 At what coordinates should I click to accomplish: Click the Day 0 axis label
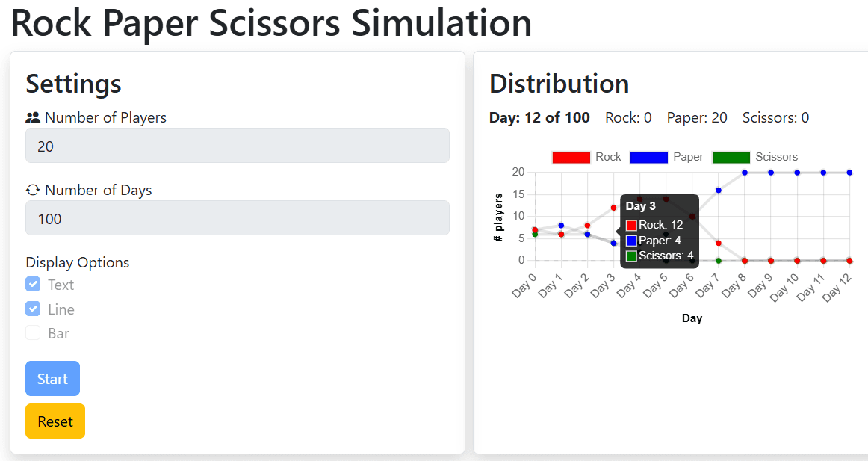pos(524,288)
